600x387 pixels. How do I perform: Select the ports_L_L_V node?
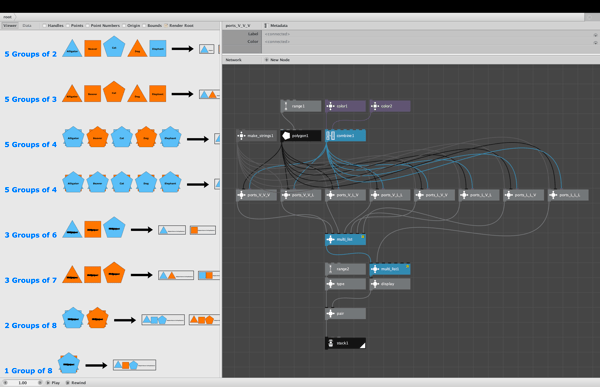(x=523, y=195)
